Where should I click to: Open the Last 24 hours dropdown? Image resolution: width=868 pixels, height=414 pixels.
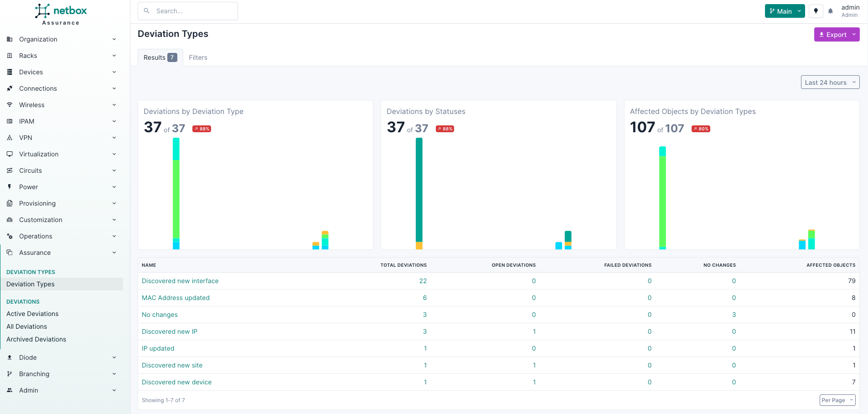pyautogui.click(x=830, y=83)
